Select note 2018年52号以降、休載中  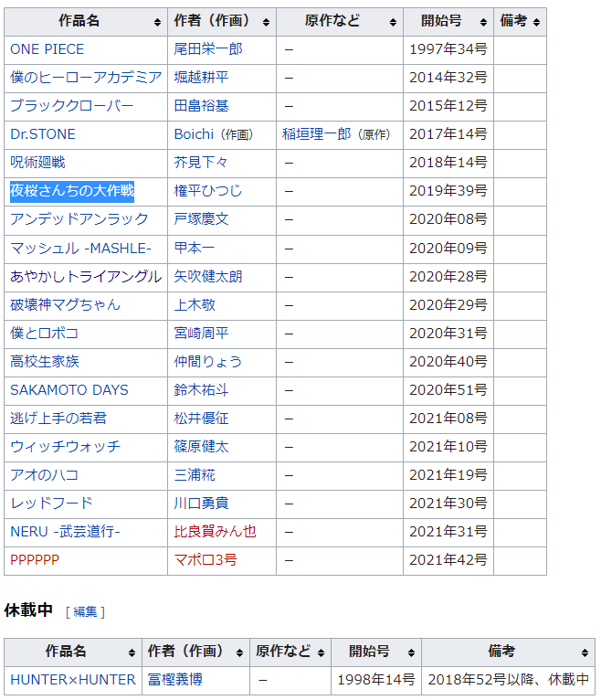(x=508, y=680)
